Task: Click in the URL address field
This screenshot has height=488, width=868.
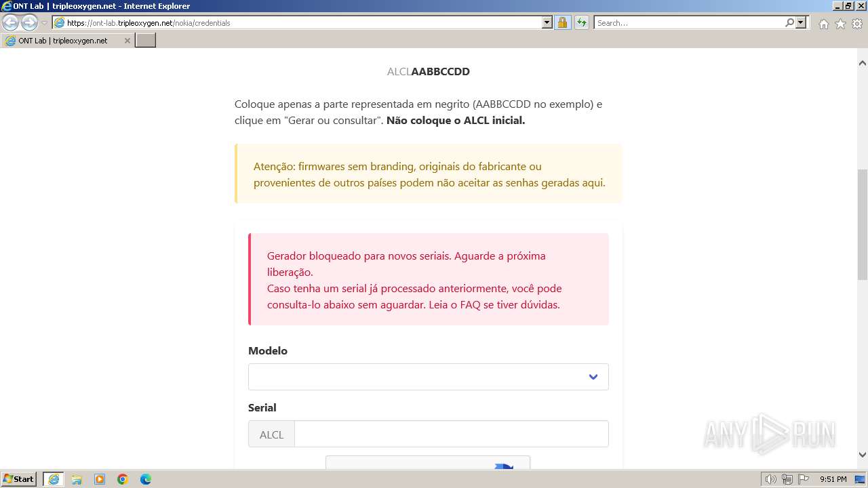Action: pyautogui.click(x=302, y=23)
